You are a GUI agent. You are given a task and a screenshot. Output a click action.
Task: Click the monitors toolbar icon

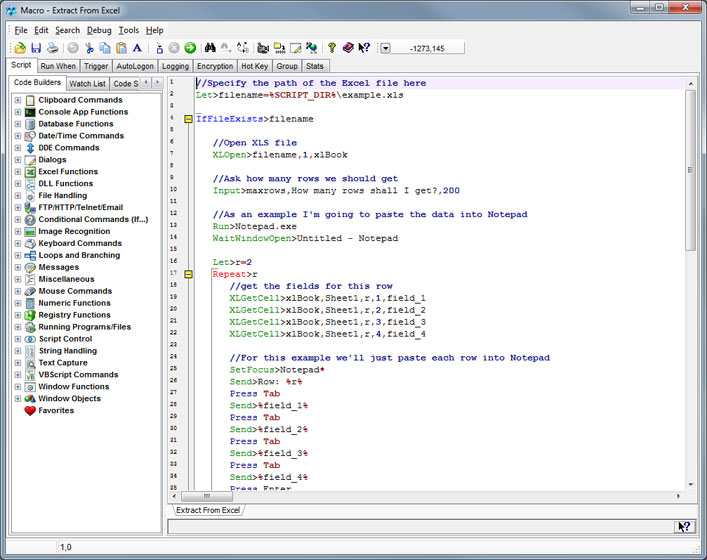coord(280,48)
